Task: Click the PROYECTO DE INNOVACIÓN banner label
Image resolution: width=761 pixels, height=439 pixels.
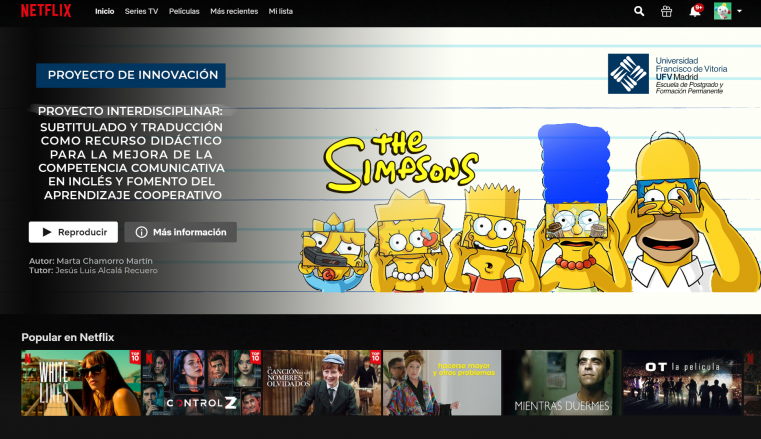Action: point(131,75)
